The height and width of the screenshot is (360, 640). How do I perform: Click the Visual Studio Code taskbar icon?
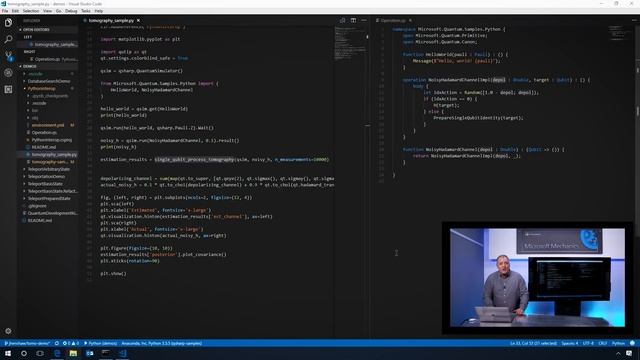point(122,353)
